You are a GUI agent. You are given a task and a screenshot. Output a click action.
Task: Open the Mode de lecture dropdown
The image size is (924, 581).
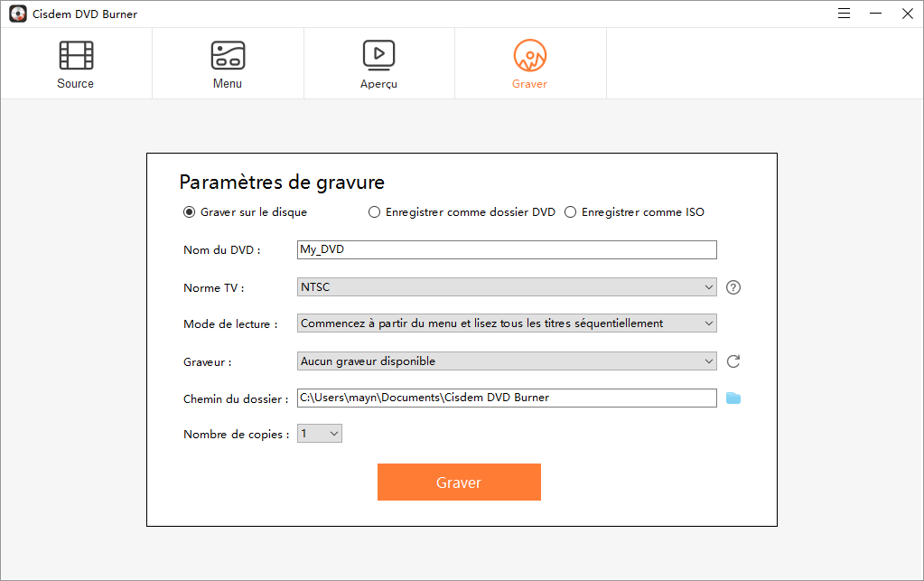pyautogui.click(x=507, y=323)
